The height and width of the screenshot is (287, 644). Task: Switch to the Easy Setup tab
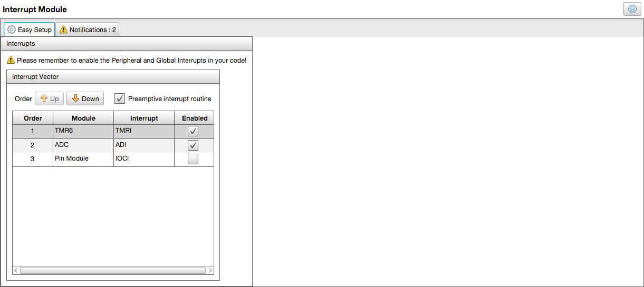pyautogui.click(x=30, y=30)
